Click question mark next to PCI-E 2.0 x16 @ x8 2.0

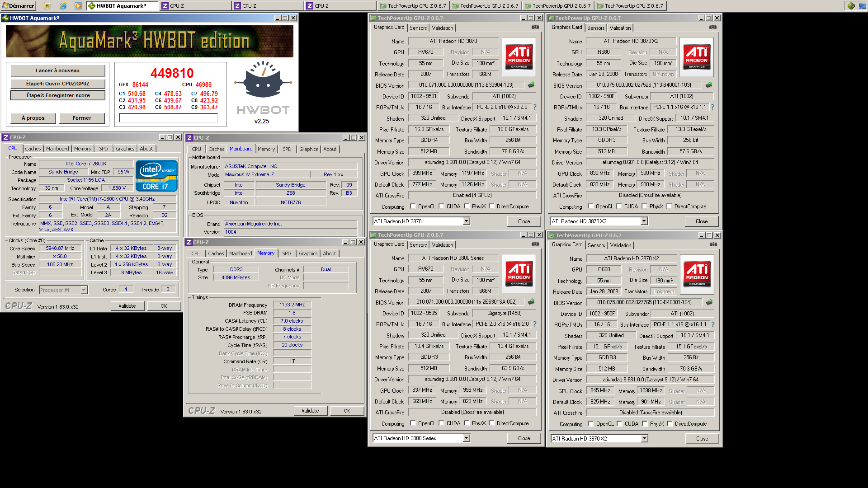pos(535,107)
